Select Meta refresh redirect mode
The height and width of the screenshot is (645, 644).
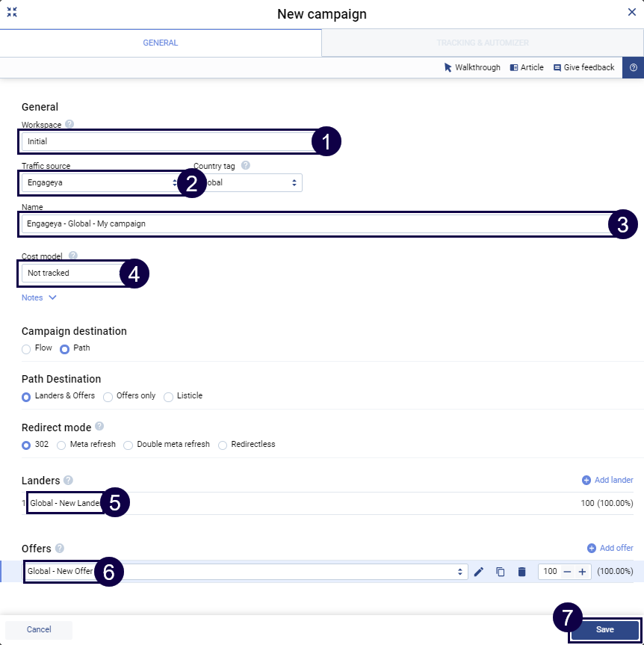(x=61, y=445)
